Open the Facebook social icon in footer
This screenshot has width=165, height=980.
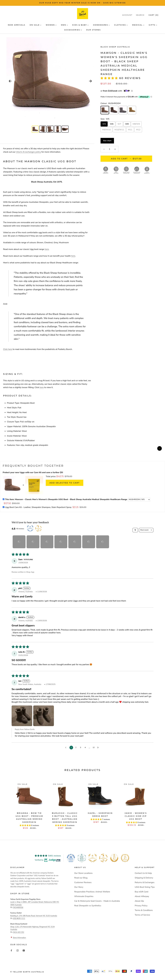point(11,950)
